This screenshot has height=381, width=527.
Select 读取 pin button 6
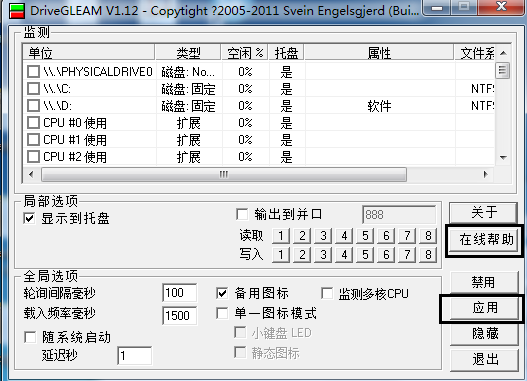click(386, 236)
